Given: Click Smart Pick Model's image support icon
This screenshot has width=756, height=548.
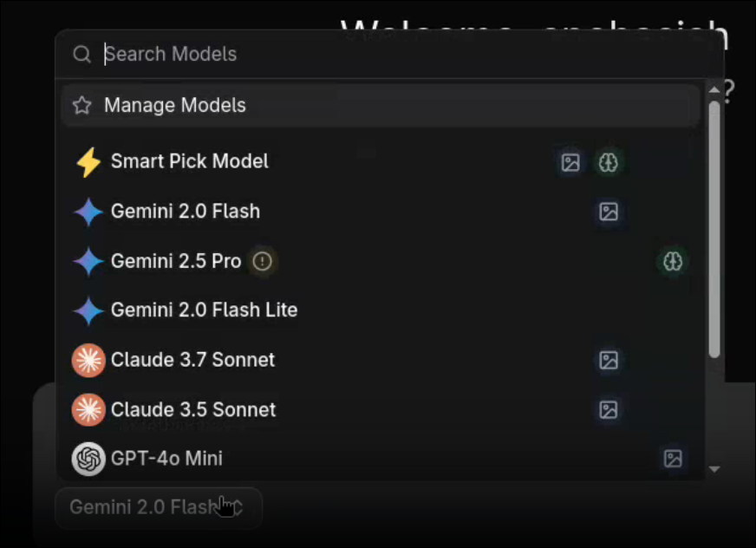Looking at the screenshot, I should coord(570,162).
